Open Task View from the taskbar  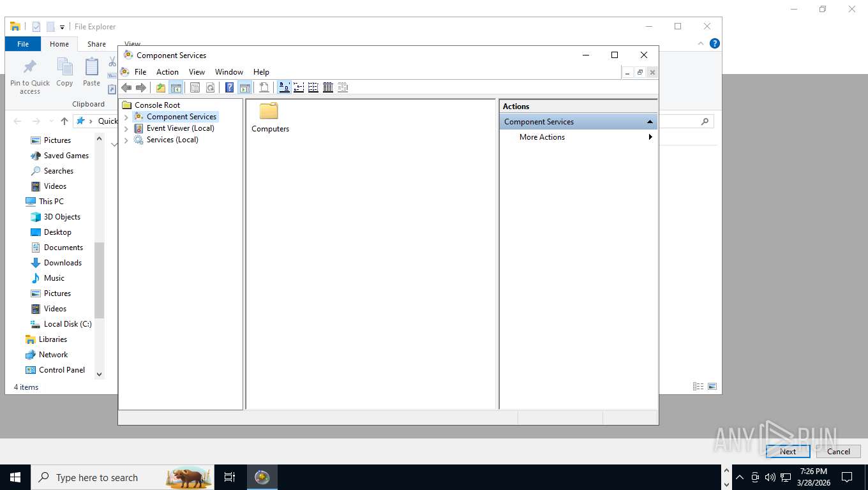[230, 477]
